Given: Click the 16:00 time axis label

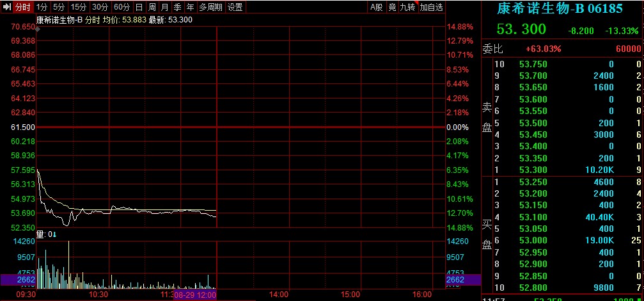Looking at the screenshot, I should [422, 295].
